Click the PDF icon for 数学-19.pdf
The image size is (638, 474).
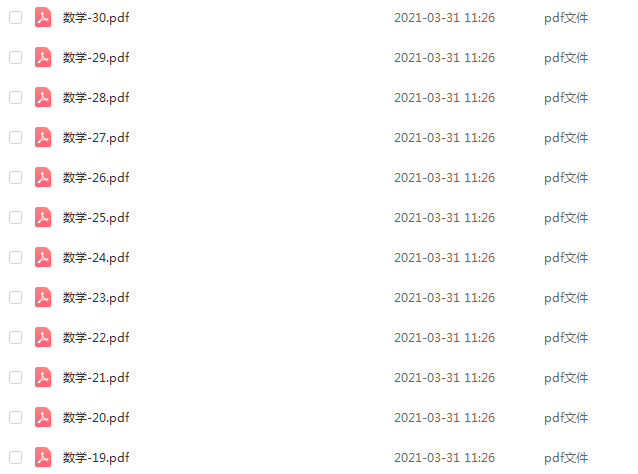point(43,457)
